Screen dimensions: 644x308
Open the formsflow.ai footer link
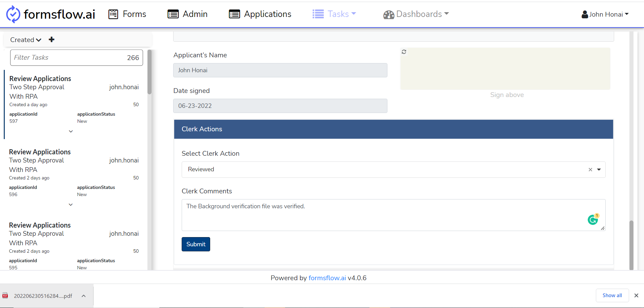327,278
